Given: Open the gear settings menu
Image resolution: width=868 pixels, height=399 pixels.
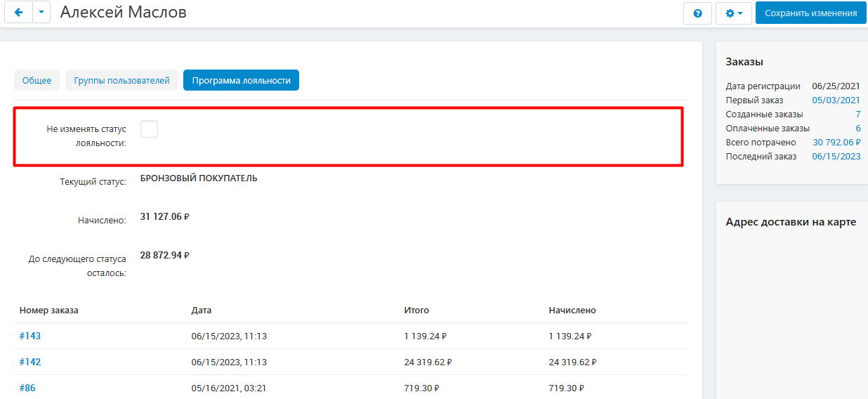Looking at the screenshot, I should pyautogui.click(x=734, y=13).
